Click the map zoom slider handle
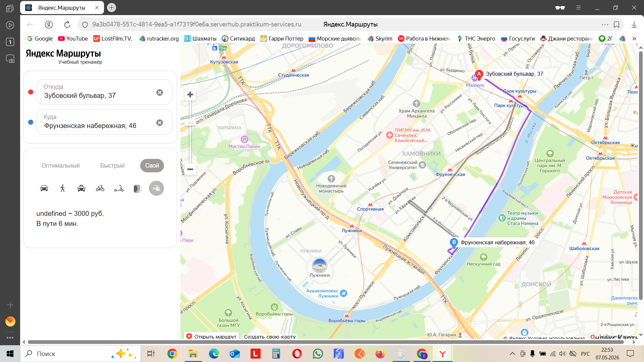 coord(190,123)
